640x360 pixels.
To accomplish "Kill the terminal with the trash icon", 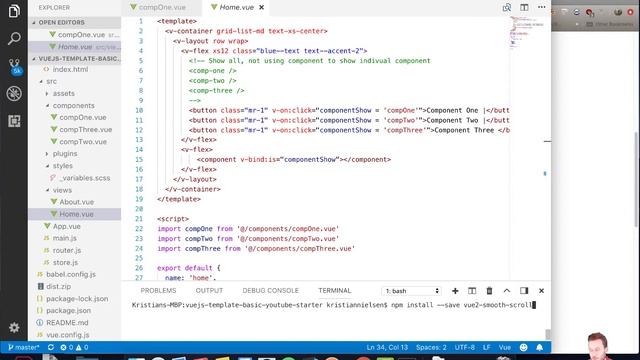I will tap(489, 291).
